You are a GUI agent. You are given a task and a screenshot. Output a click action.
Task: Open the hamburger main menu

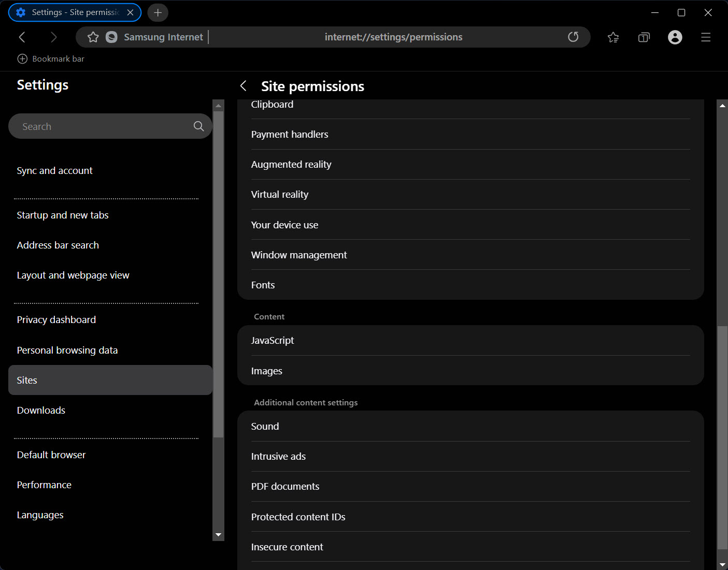tap(705, 37)
